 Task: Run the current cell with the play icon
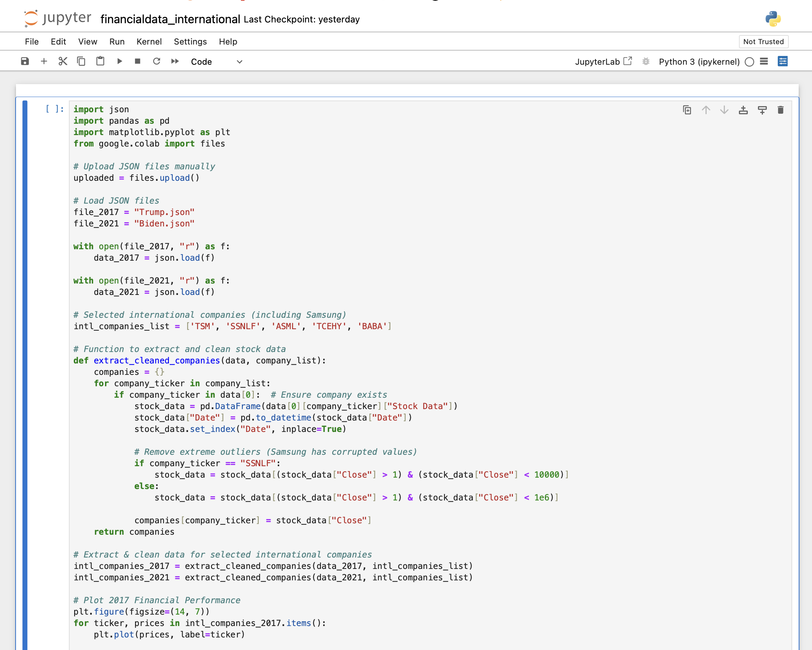tap(119, 61)
